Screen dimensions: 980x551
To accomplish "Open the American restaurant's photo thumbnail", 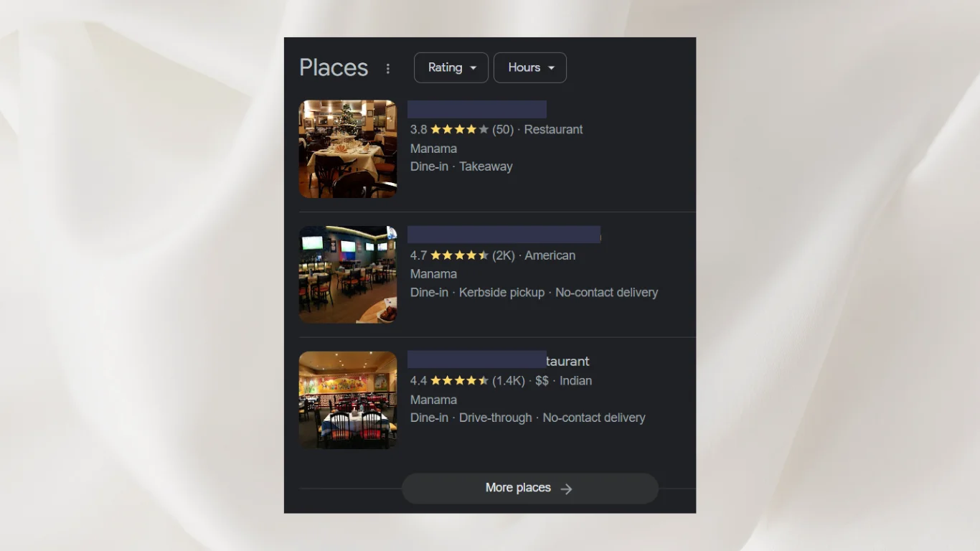I will 348,274.
